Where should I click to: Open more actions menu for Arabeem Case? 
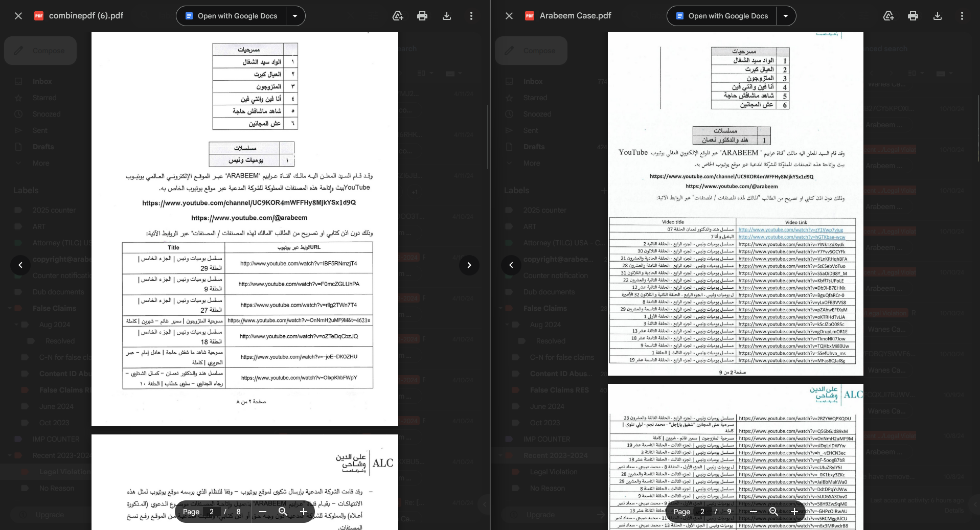click(962, 16)
